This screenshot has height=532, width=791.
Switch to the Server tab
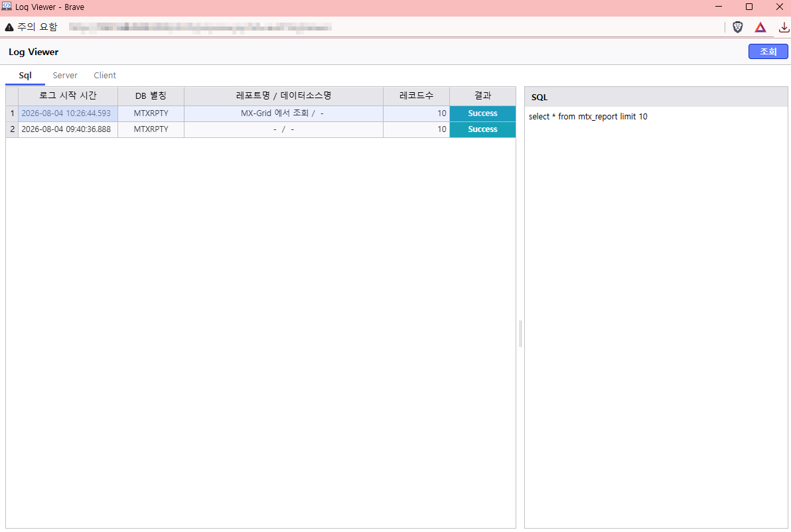click(x=65, y=75)
